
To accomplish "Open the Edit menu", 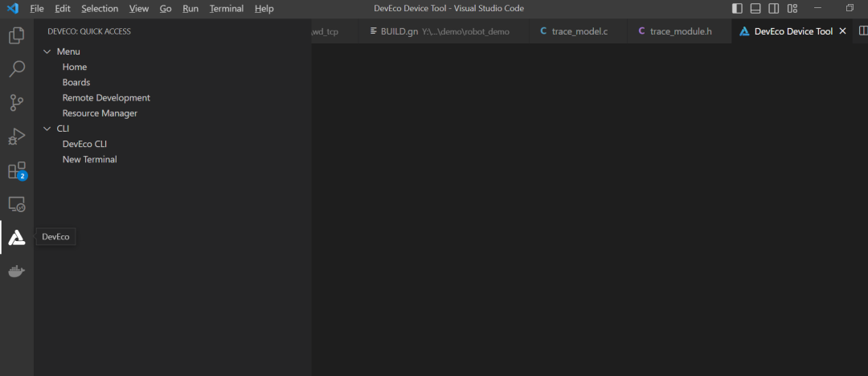I will point(63,8).
